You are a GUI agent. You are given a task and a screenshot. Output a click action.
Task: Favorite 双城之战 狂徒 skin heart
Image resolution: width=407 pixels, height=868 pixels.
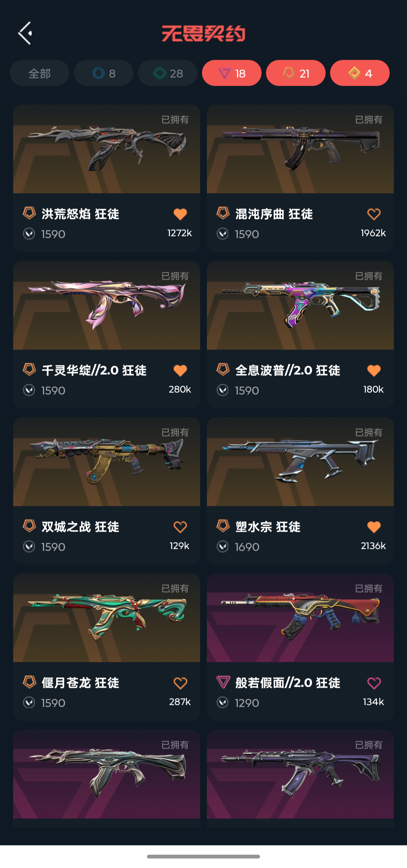coord(180,527)
